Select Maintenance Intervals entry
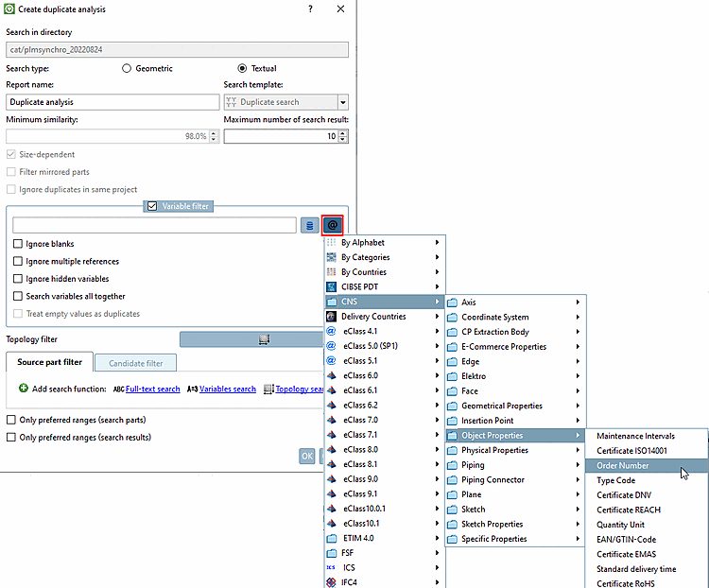This screenshot has height=588, width=709. pos(647,436)
